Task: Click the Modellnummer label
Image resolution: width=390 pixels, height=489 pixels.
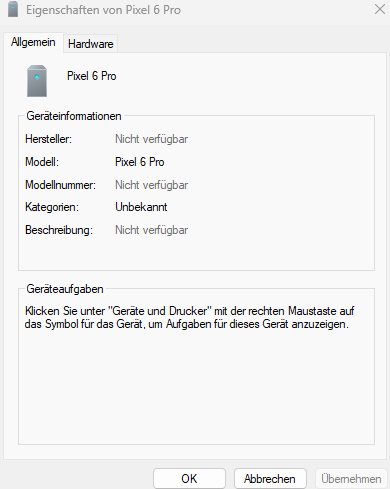Action: click(x=61, y=185)
